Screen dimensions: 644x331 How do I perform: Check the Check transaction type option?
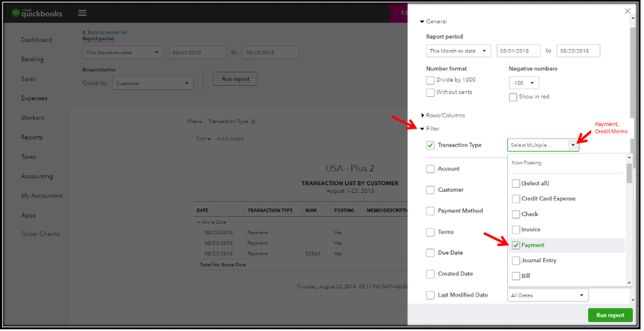click(x=516, y=214)
